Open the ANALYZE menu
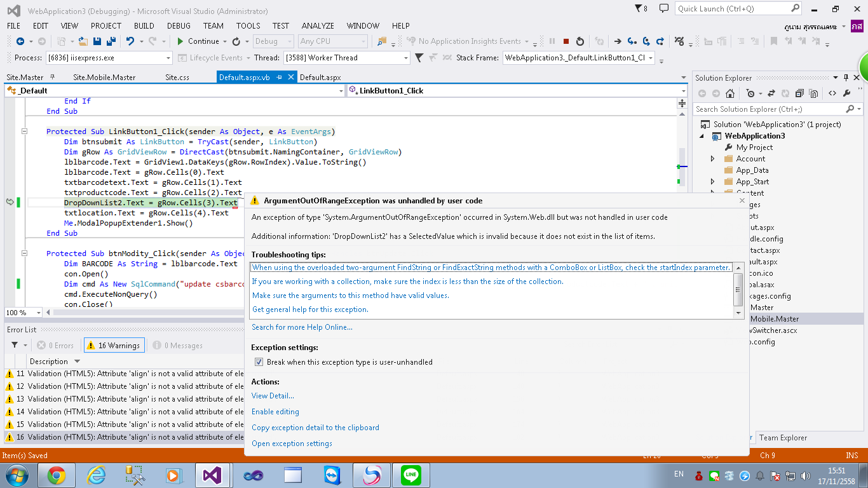 [x=318, y=26]
